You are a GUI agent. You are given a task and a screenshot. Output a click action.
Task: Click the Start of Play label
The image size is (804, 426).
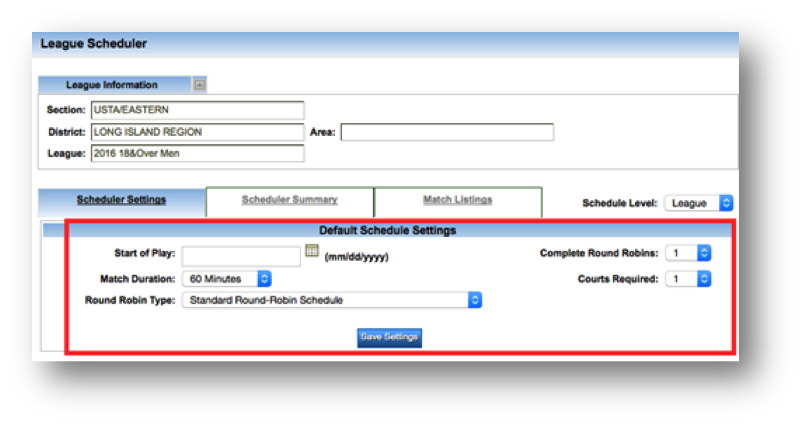[x=145, y=253]
